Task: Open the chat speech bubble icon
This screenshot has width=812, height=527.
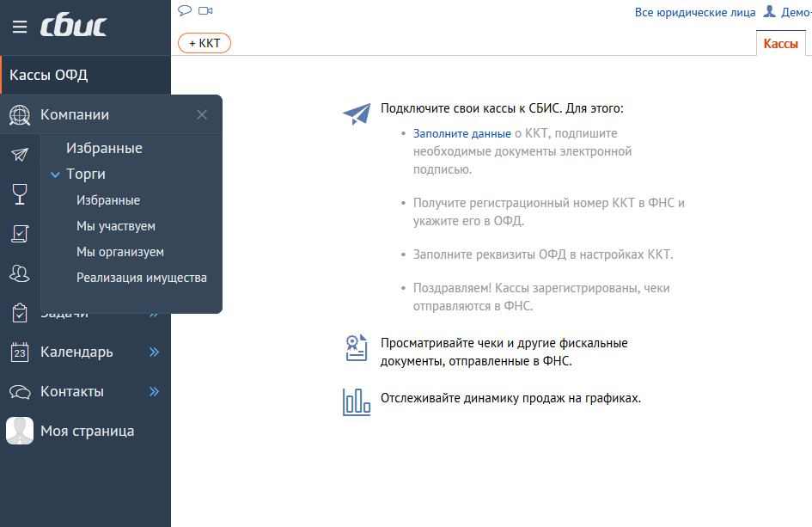Action: (x=185, y=10)
